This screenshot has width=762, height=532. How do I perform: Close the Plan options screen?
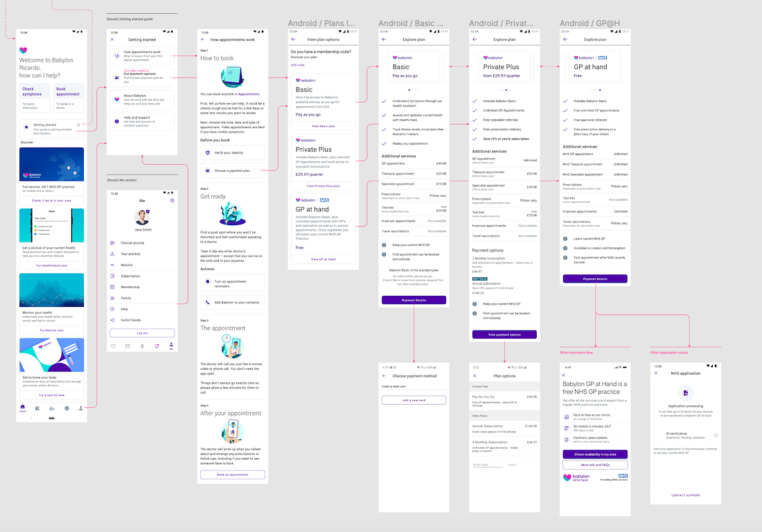tap(475, 376)
